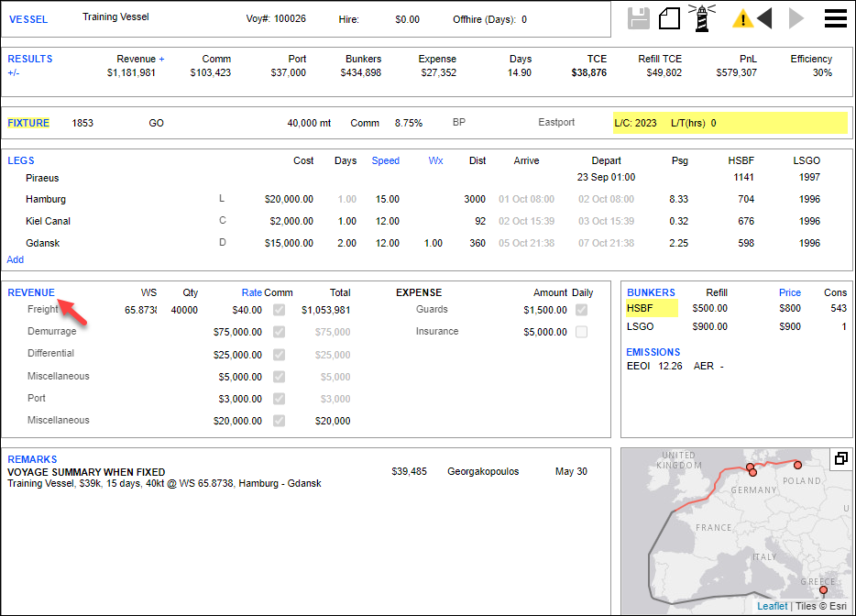The width and height of the screenshot is (856, 616).
Task: Open the FIXTURE section header
Action: (x=28, y=123)
